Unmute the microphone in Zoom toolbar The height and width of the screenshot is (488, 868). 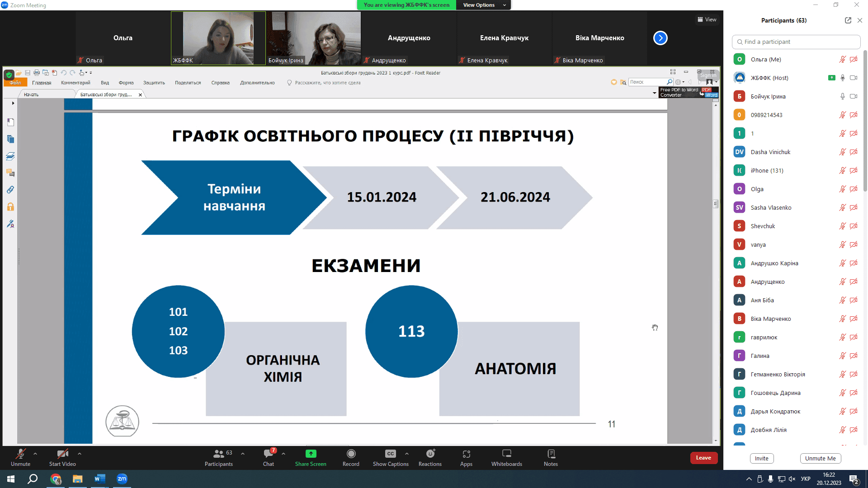(x=21, y=458)
